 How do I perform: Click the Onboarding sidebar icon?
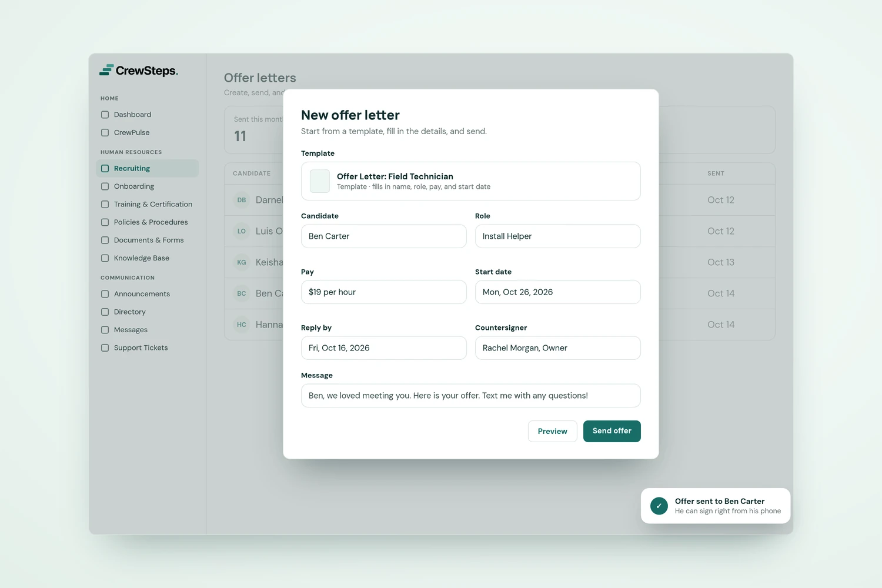click(105, 186)
